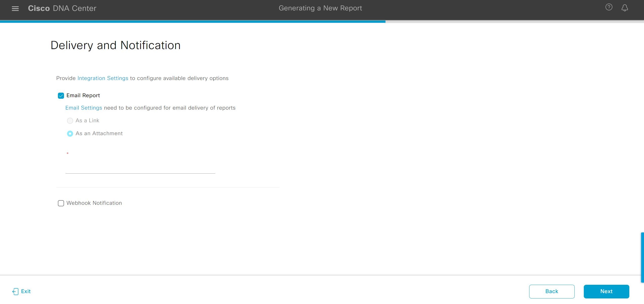
Task: Click the Exit arrow icon
Action: pyautogui.click(x=16, y=291)
